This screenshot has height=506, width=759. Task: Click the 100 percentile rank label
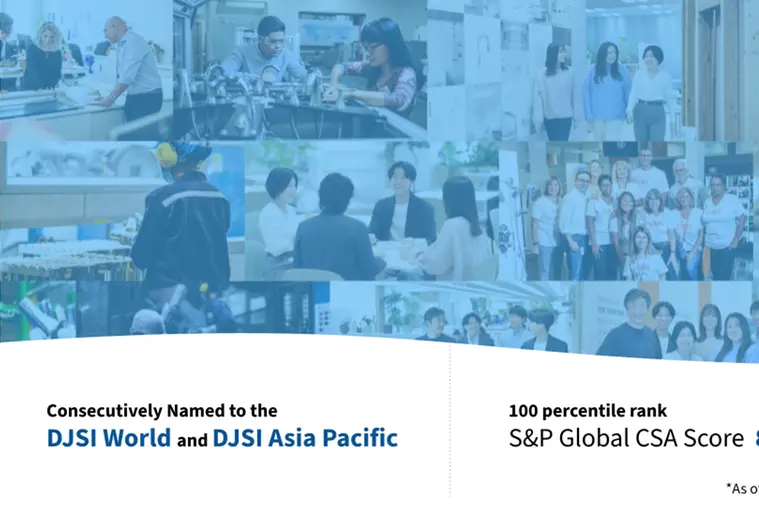coord(587,410)
